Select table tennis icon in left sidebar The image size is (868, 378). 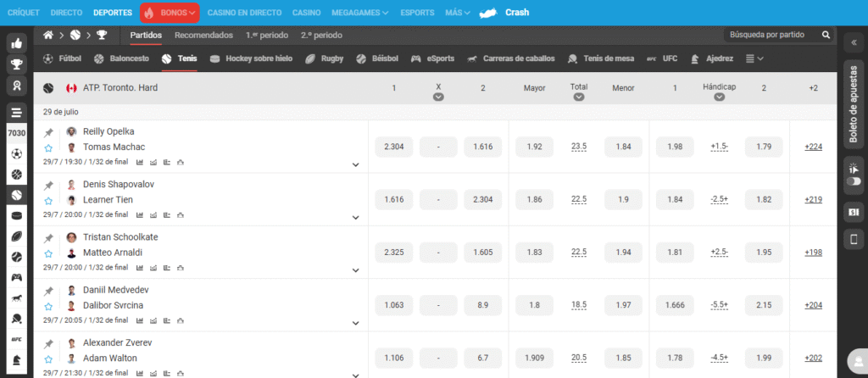[x=17, y=319]
